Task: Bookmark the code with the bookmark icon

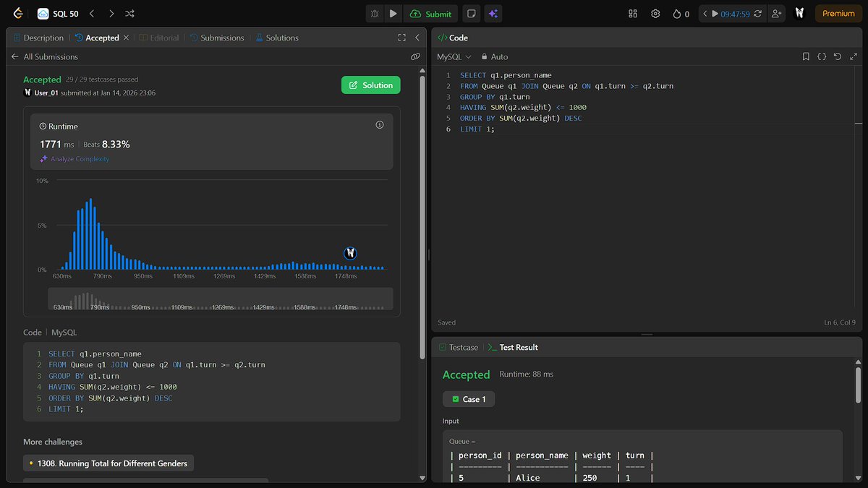Action: pos(806,56)
